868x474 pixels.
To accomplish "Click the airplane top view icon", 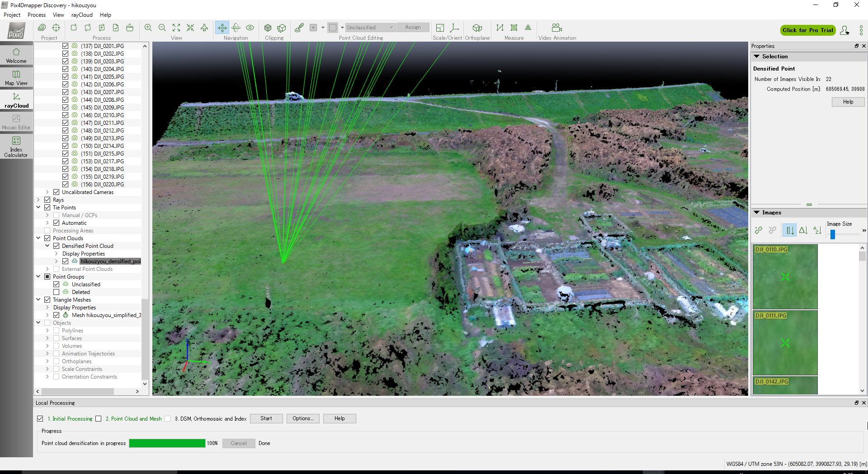I will click(x=204, y=28).
